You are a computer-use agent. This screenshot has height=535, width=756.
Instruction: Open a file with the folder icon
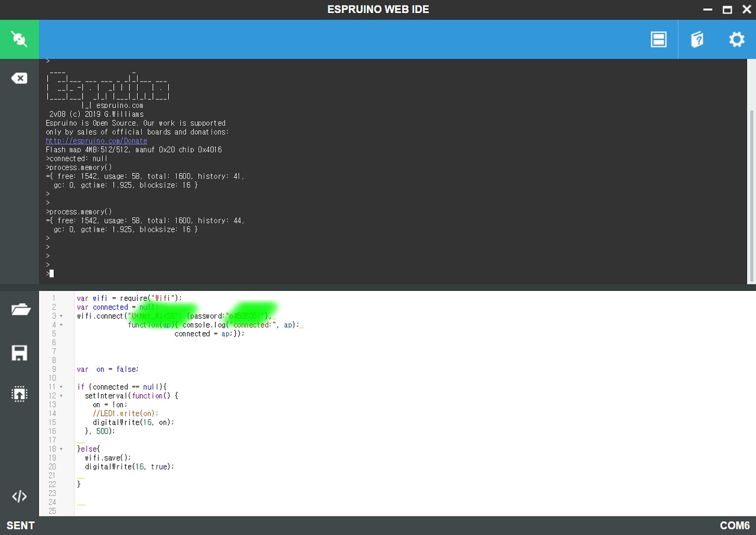[20, 309]
